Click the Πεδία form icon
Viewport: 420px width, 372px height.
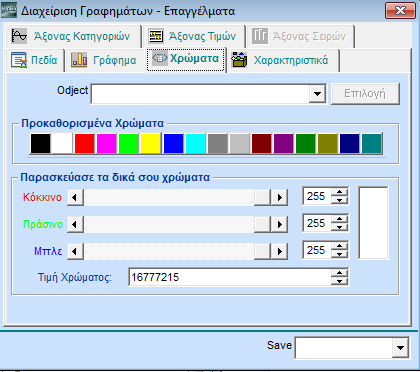[19, 60]
